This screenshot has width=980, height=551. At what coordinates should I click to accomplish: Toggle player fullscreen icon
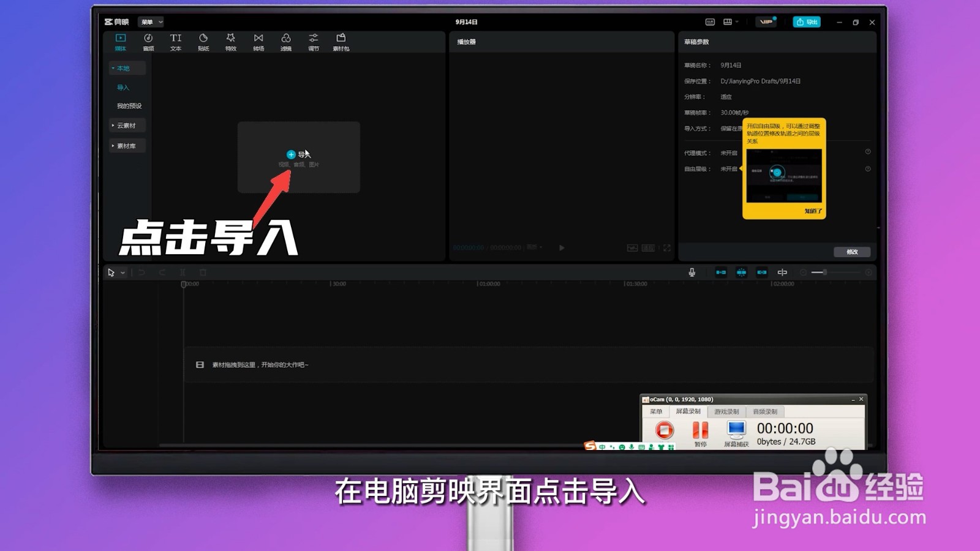[667, 248]
